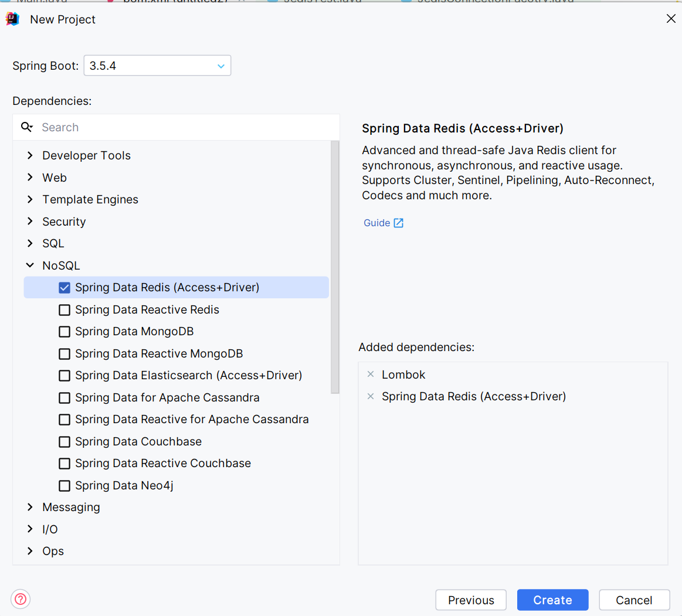682x616 pixels.
Task: Expand the I/O category
Action: tap(30, 529)
